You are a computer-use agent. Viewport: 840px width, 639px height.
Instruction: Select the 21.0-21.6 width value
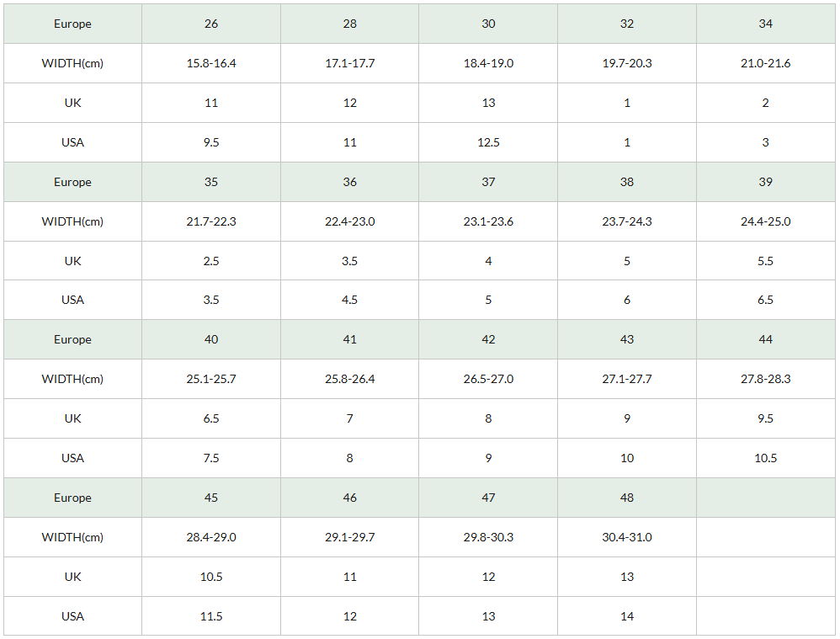click(x=766, y=63)
